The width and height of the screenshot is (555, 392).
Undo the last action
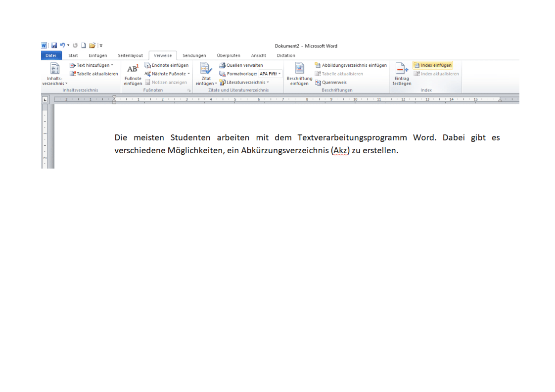(63, 45)
